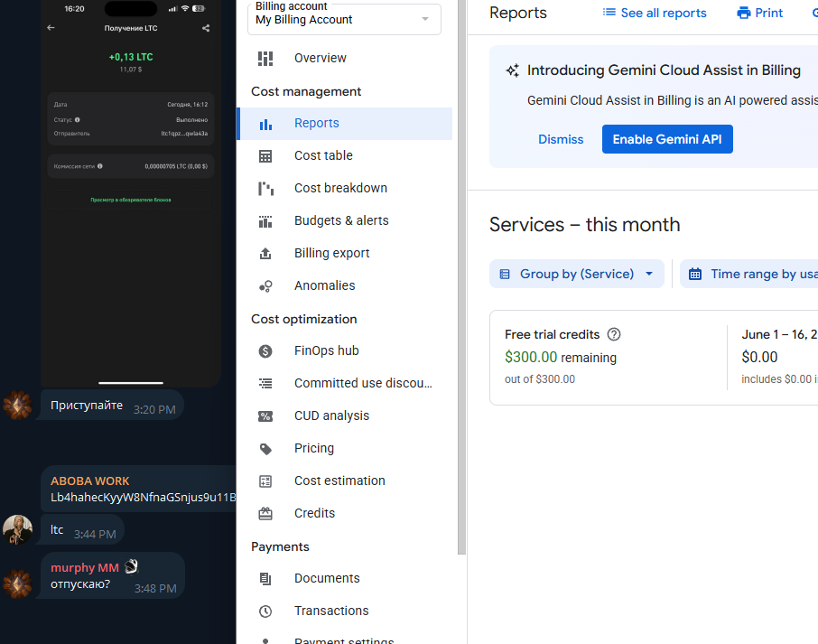Click the Cost estimation calculator icon
Image resolution: width=818 pixels, height=644 pixels.
[x=265, y=481]
